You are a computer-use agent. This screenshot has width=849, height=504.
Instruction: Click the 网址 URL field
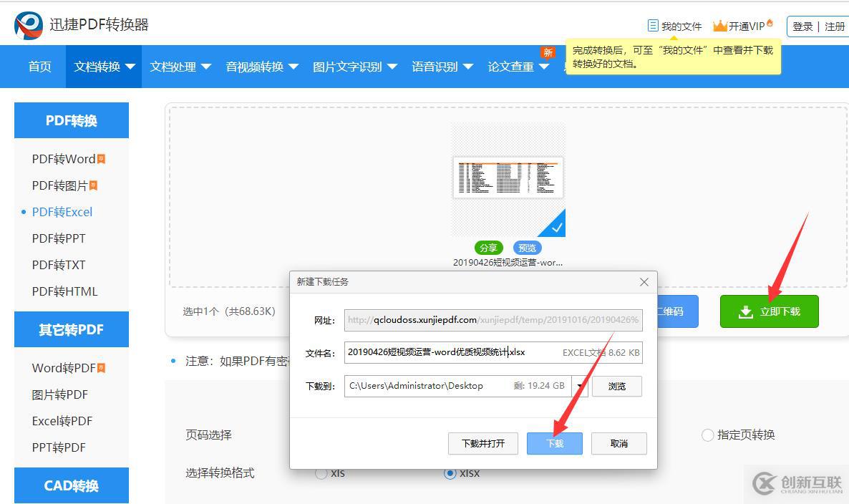pos(493,320)
